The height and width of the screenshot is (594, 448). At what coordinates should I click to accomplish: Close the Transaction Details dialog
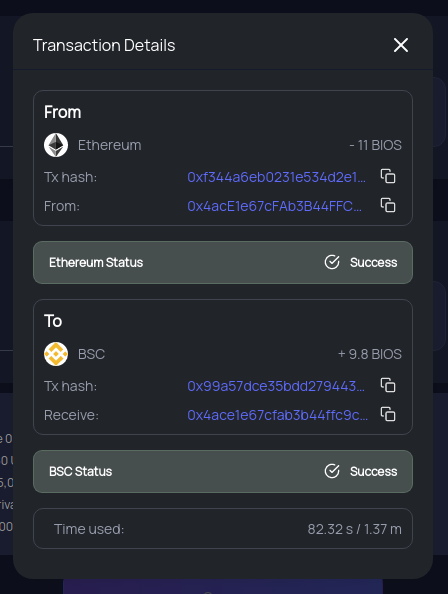tap(401, 45)
